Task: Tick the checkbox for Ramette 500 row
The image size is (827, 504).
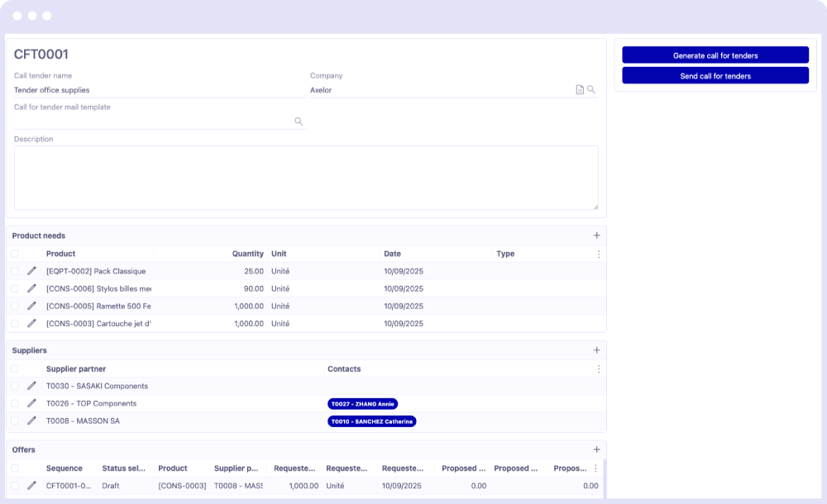Action: (x=15, y=306)
